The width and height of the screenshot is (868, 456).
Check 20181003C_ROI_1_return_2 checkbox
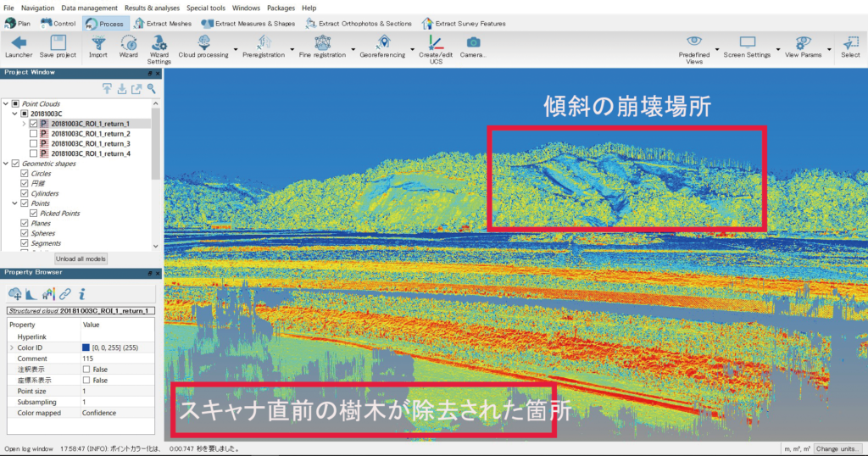34,134
